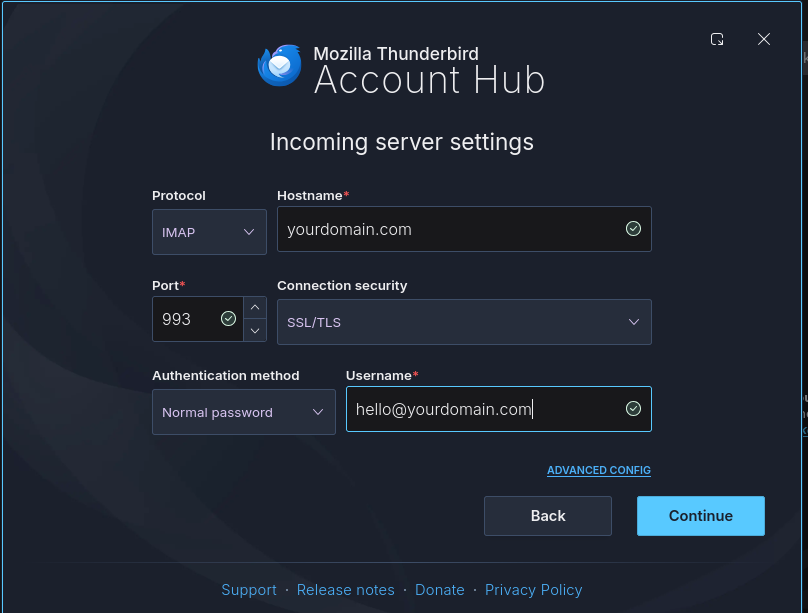The image size is (808, 613).
Task: Close the Account Hub dialog
Action: pyautogui.click(x=764, y=39)
